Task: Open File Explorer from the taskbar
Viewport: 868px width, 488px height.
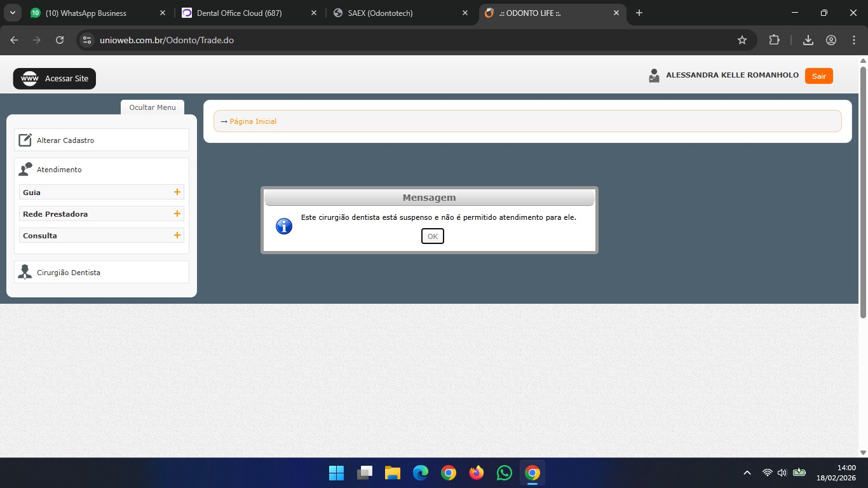Action: pyautogui.click(x=393, y=473)
